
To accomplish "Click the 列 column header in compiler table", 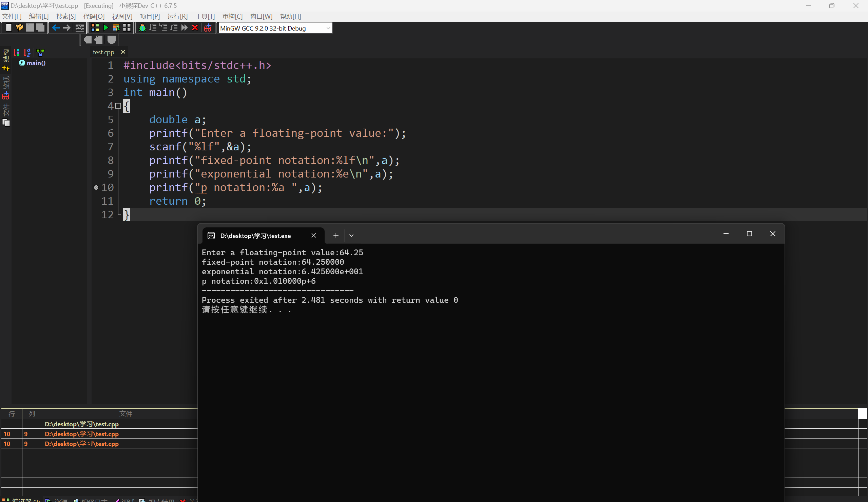I will 32,414.
